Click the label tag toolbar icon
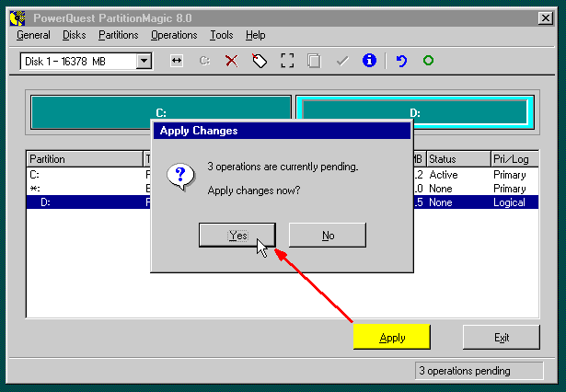 click(260, 61)
